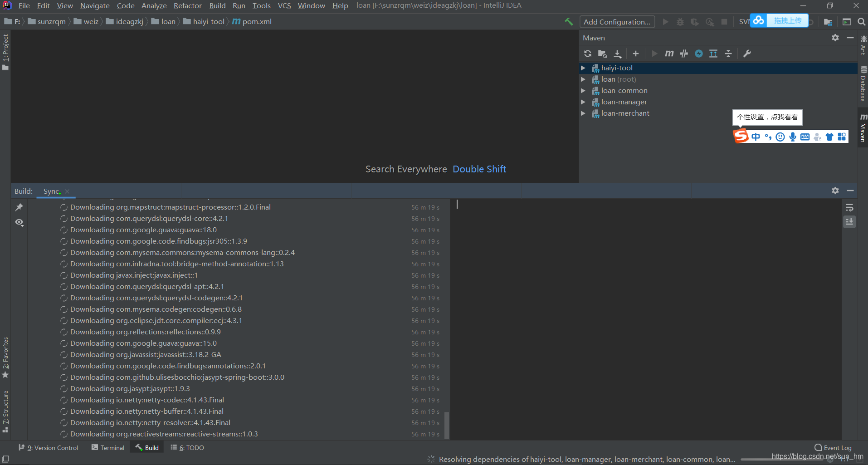Open the Terminal tool window tab
Image resolution: width=868 pixels, height=465 pixels.
(108, 448)
